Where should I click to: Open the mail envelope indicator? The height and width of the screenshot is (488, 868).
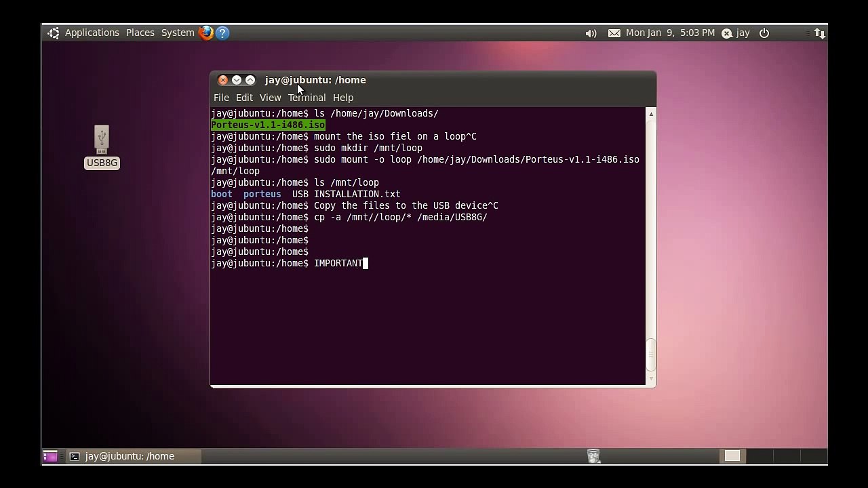point(614,33)
